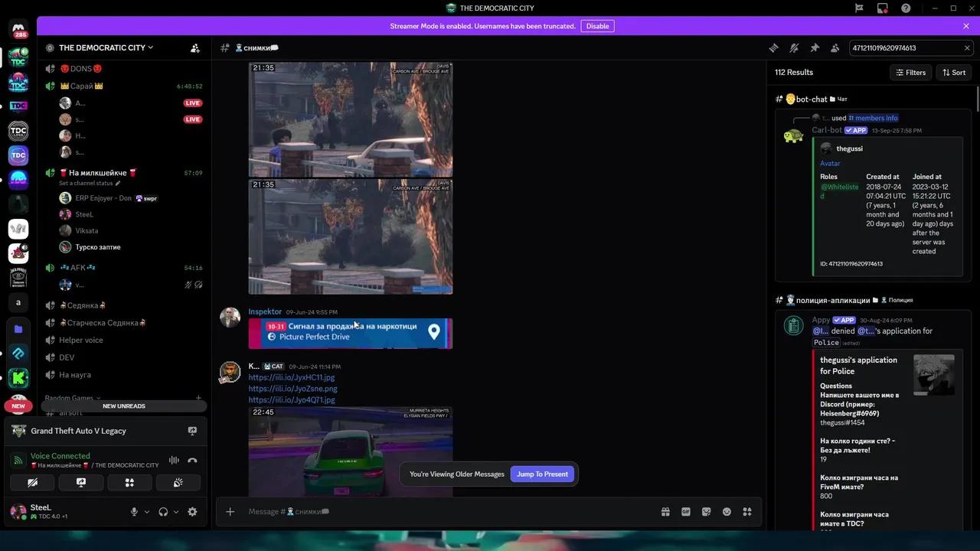The image size is (980, 551).
Task: Open the gift icon in message bar
Action: (x=665, y=511)
